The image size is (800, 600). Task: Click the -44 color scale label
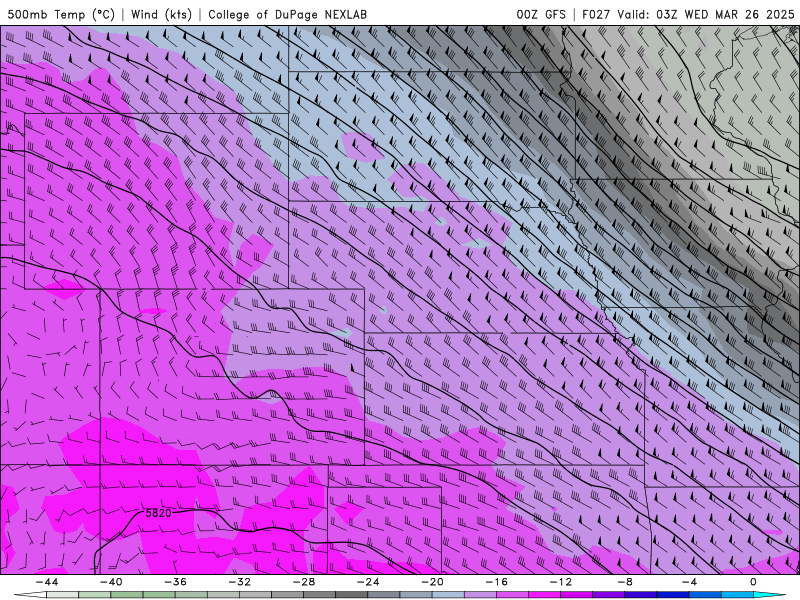point(46,582)
